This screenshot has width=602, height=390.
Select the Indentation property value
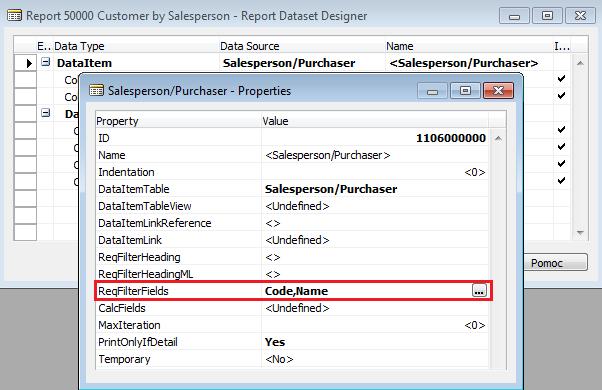pos(475,172)
